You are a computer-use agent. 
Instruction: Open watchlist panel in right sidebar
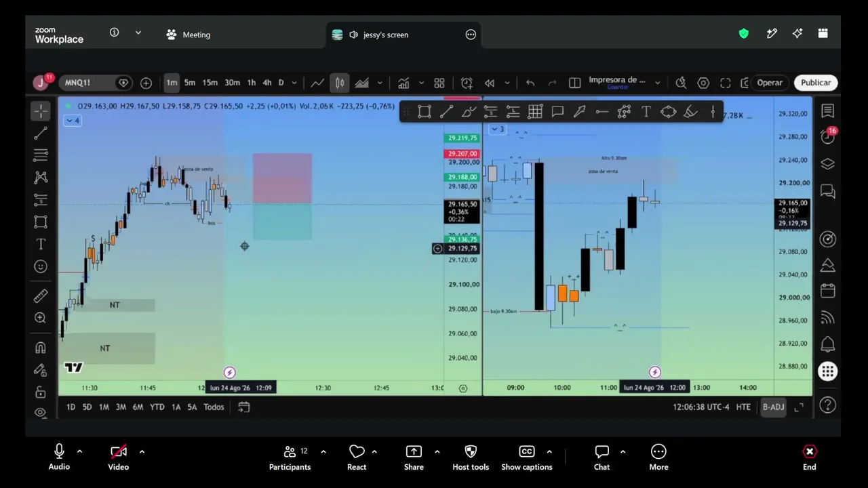coord(828,111)
